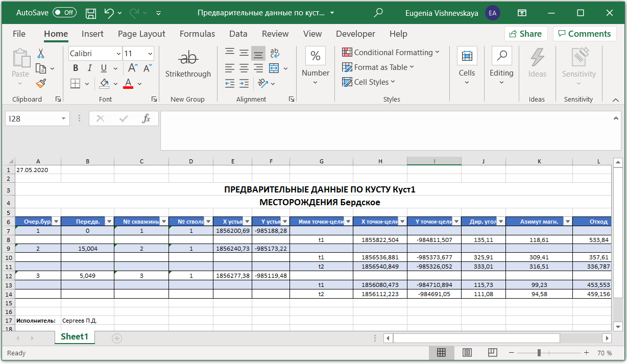
Task: Click the Insert Function fx icon
Action: (x=146, y=118)
